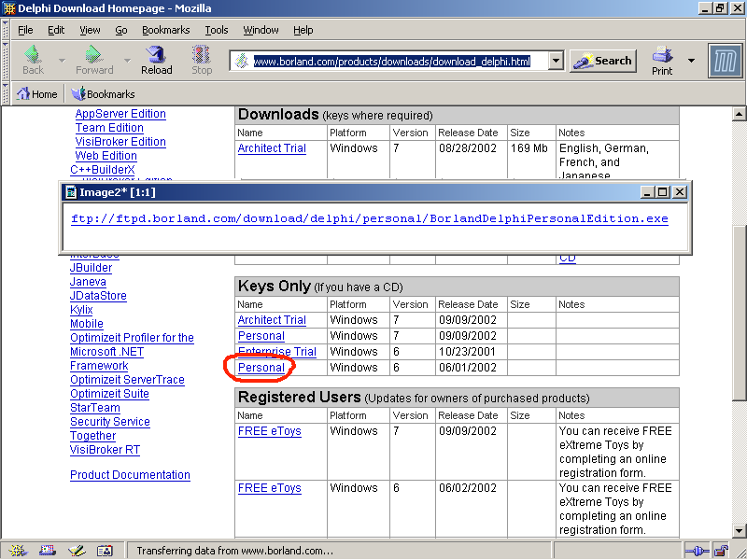Open the AppServer Edition link
Viewport: 747px width, 560px height.
120,114
